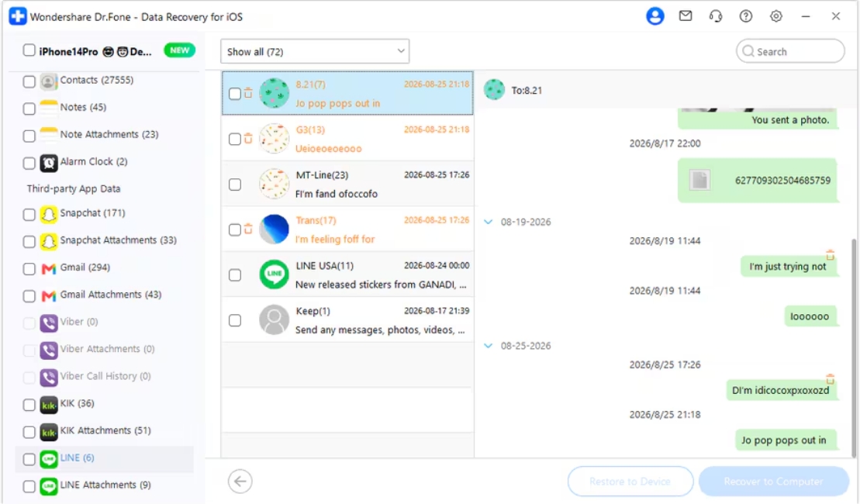The image size is (860, 504).
Task: Select the Contacts category icon
Action: (x=48, y=81)
